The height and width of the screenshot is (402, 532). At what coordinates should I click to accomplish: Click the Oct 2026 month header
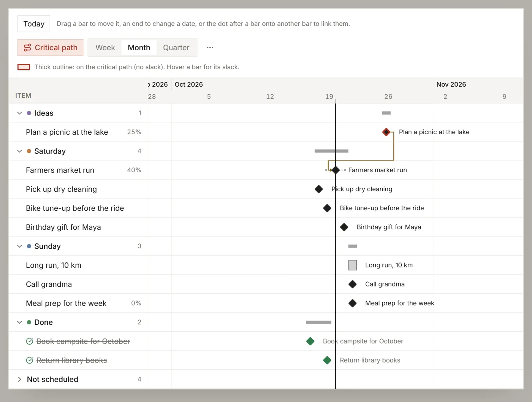coord(189,84)
